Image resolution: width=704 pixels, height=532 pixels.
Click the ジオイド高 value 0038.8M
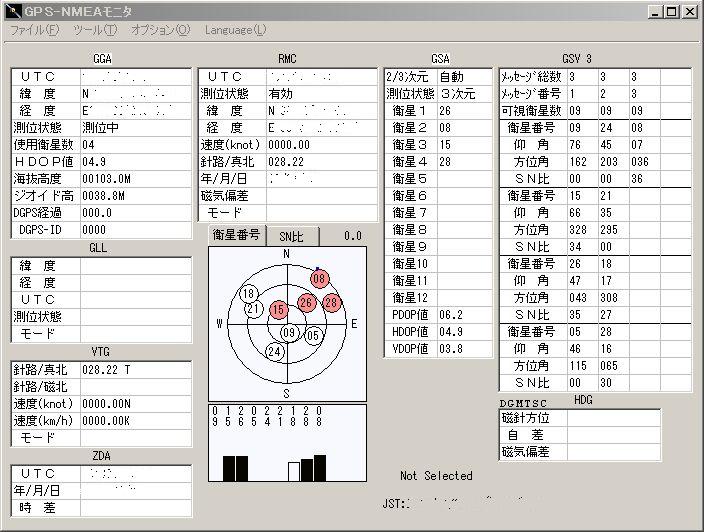(103, 196)
